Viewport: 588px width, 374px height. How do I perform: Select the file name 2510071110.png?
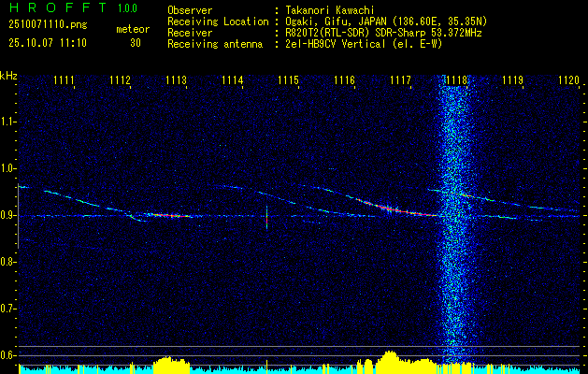click(x=48, y=25)
